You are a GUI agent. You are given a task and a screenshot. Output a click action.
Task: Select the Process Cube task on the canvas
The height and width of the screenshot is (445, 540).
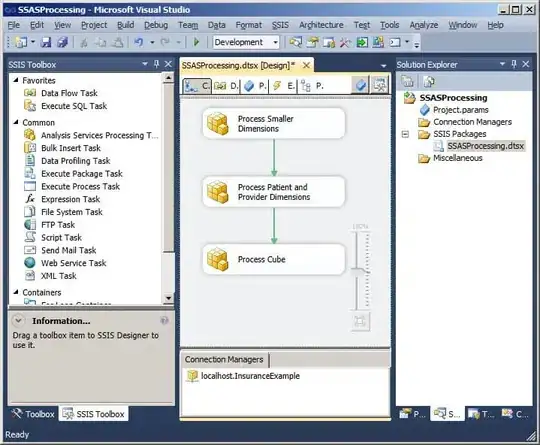point(274,259)
